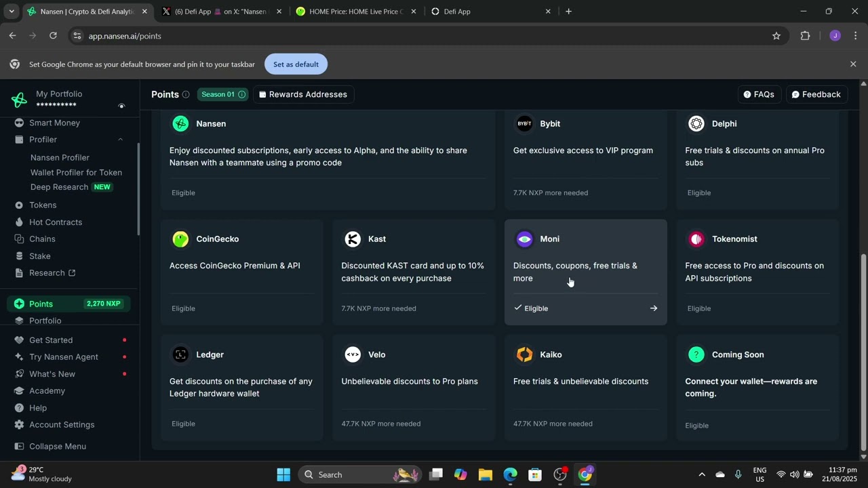Image resolution: width=868 pixels, height=488 pixels.
Task: Open Feedback
Action: click(x=816, y=94)
